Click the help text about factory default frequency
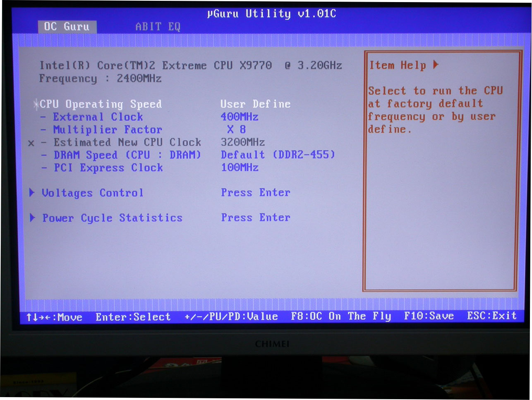The image size is (532, 400). pyautogui.click(x=435, y=110)
